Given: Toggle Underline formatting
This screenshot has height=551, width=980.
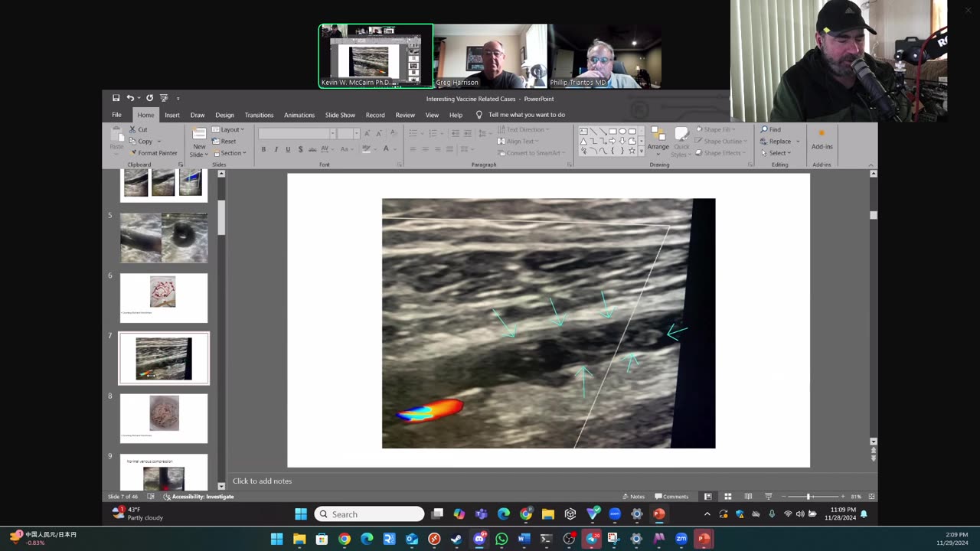Looking at the screenshot, I should tap(288, 149).
